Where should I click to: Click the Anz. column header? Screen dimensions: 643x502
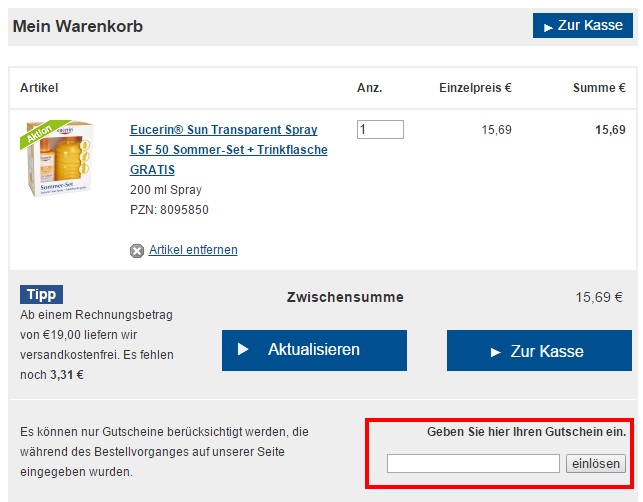[x=369, y=88]
